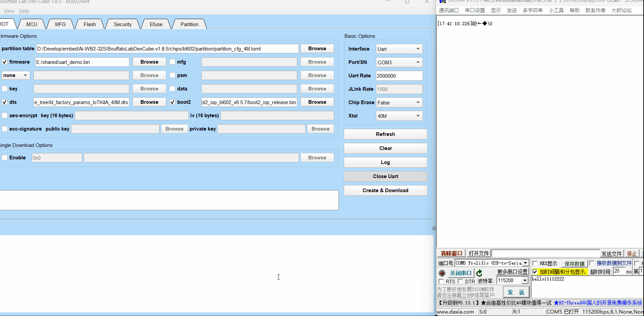This screenshot has width=644, height=316.
Task: Open the 串口设置 menu in SSCOM
Action: click(475, 10)
